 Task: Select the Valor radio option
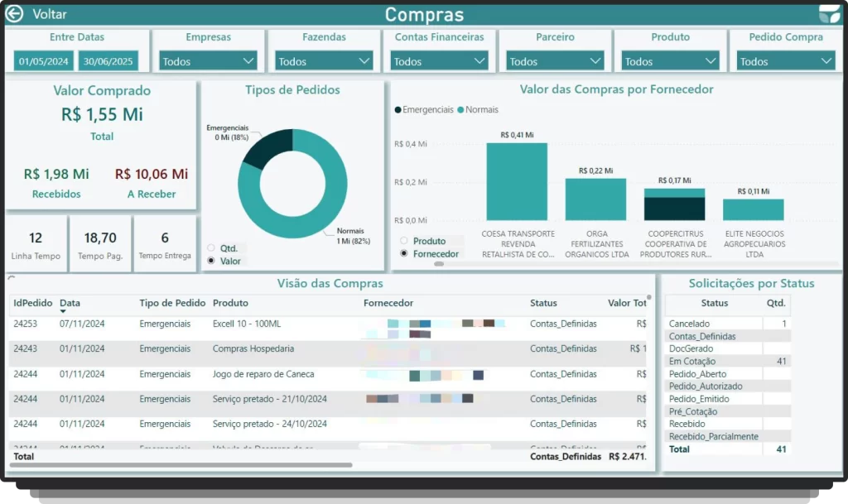click(x=211, y=261)
